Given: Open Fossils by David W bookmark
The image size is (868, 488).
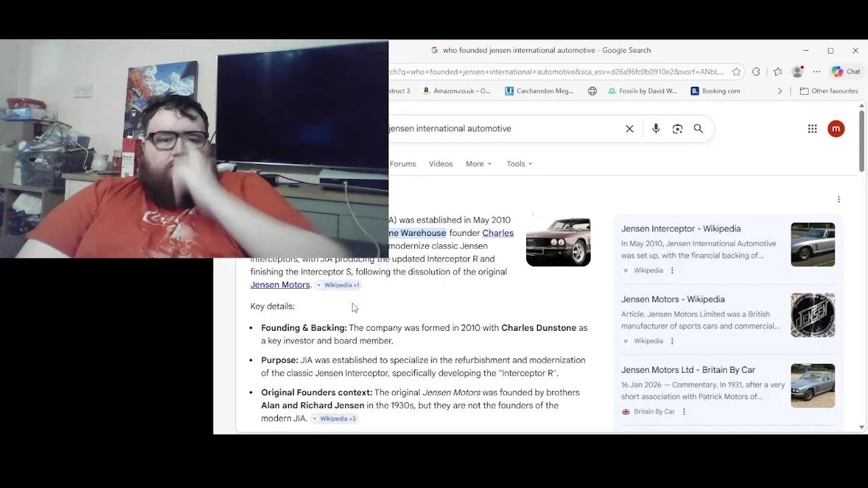Looking at the screenshot, I should coord(642,91).
